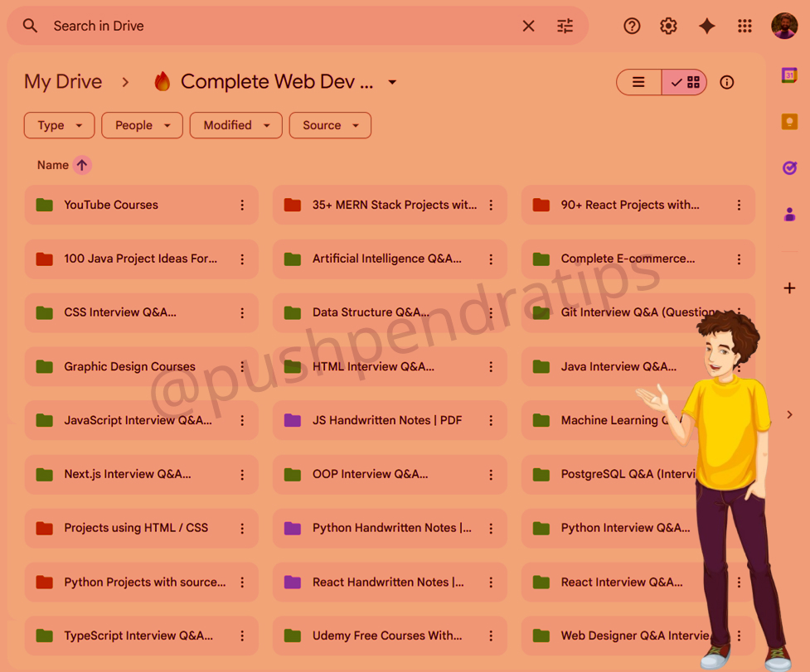Open Google Keep in side panel
The image size is (810, 672).
(x=789, y=122)
